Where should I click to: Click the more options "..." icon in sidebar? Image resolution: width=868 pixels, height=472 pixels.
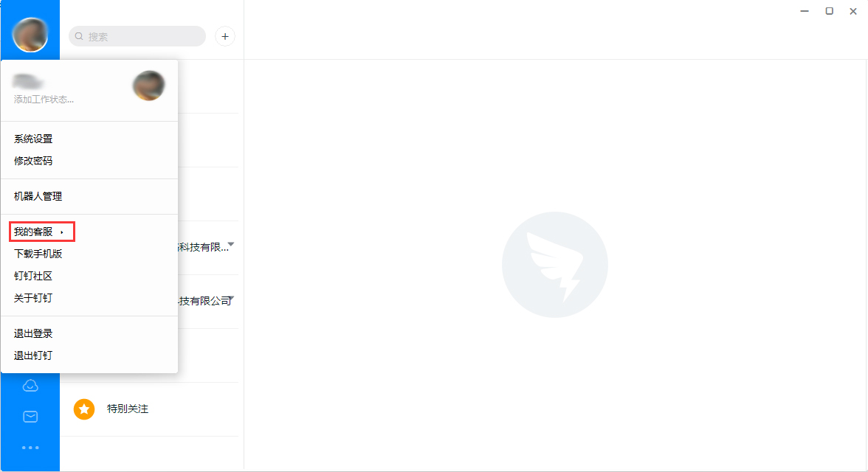[x=30, y=446]
